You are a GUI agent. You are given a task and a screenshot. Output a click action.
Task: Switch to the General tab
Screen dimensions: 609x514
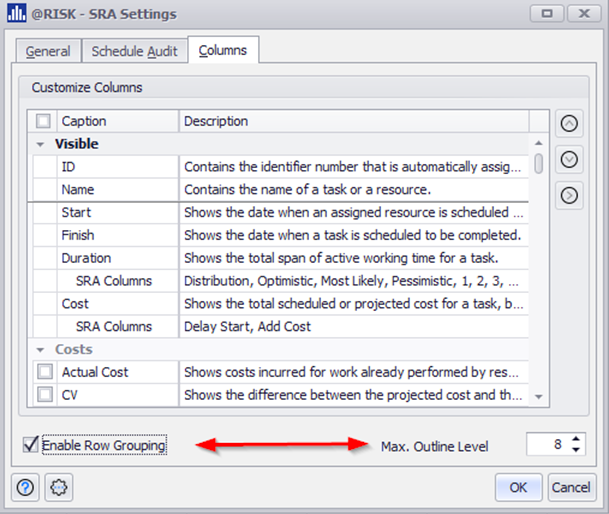pos(48,52)
